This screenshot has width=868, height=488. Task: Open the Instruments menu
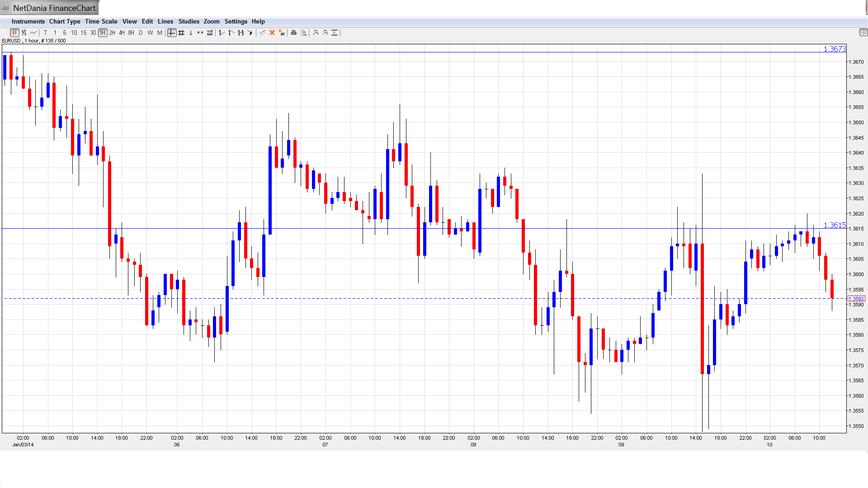point(28,21)
